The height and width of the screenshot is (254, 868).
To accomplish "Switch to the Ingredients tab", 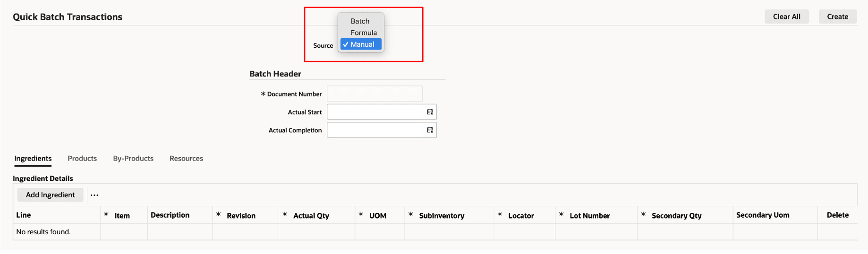I will [x=33, y=159].
